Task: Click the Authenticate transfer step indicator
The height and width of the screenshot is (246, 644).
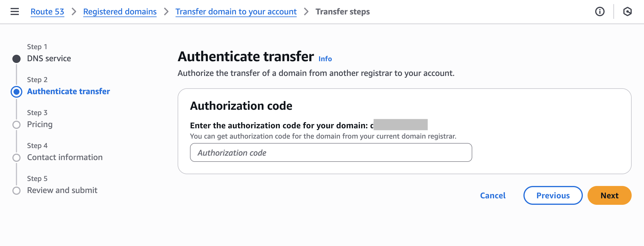Action: (x=16, y=92)
